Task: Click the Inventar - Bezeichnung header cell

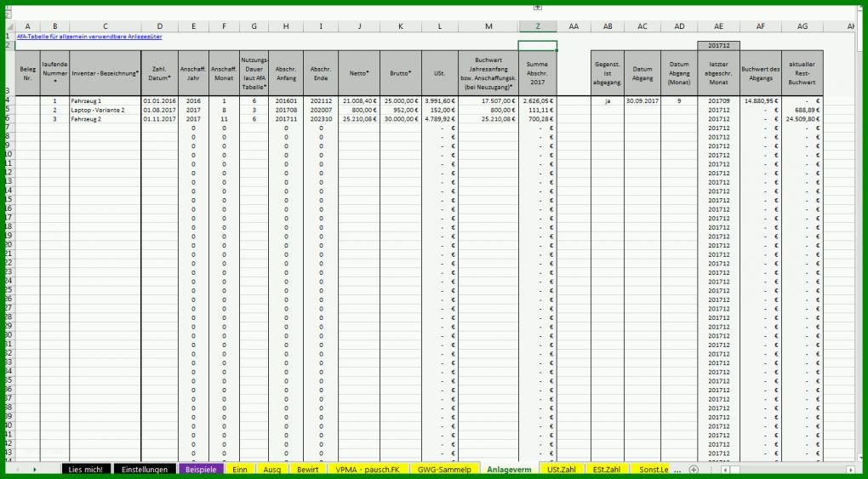Action: [x=106, y=72]
